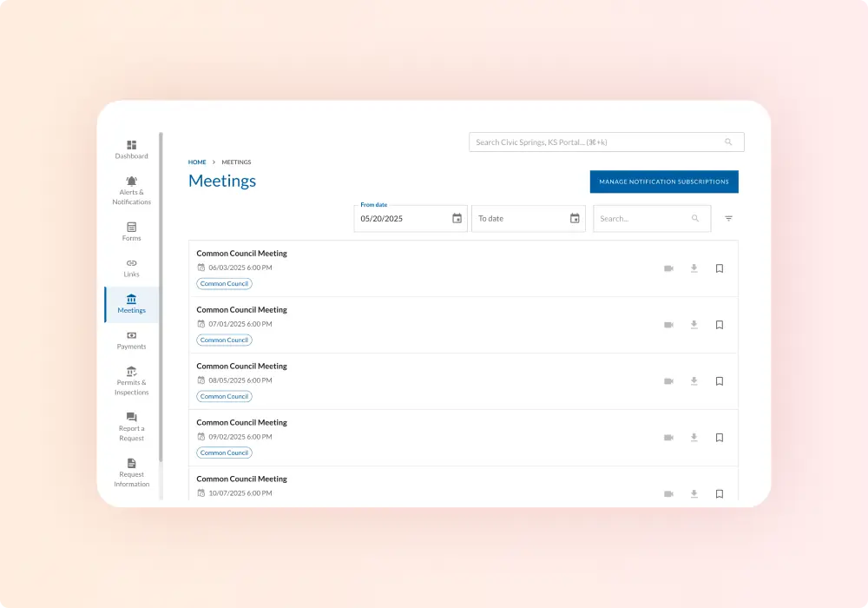Screen dimensions: 868x608
Task: Open Links section in sidebar
Action: [x=131, y=268]
